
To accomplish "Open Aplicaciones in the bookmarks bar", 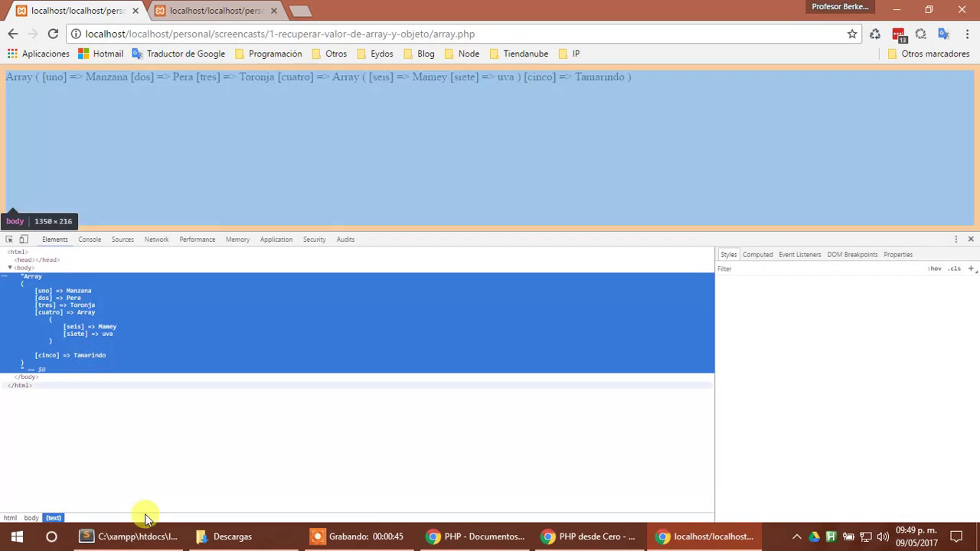I will 38,54.
